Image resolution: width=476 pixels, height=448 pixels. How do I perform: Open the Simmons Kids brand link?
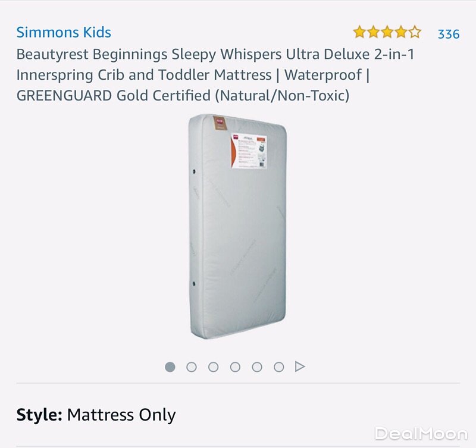click(x=64, y=33)
